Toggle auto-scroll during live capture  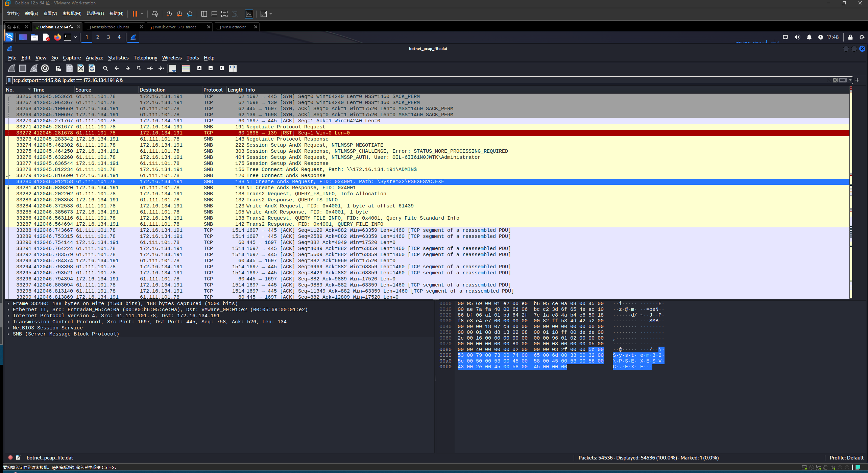172,68
